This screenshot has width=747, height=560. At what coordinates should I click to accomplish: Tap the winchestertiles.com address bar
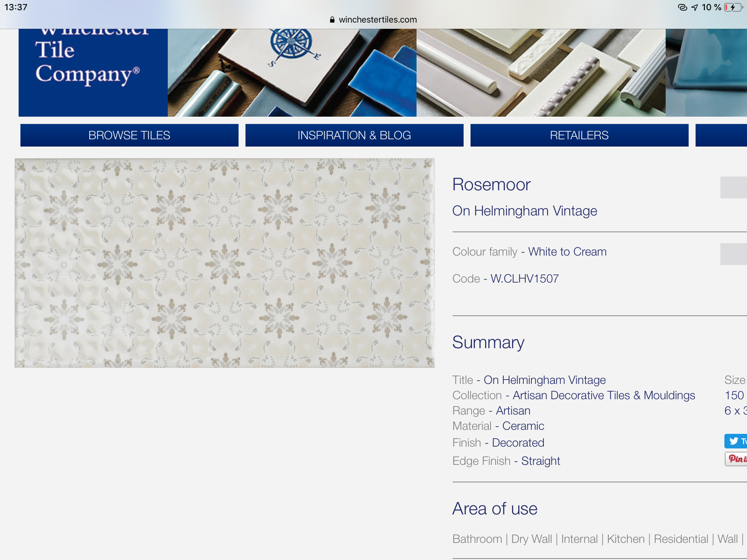pos(377,20)
